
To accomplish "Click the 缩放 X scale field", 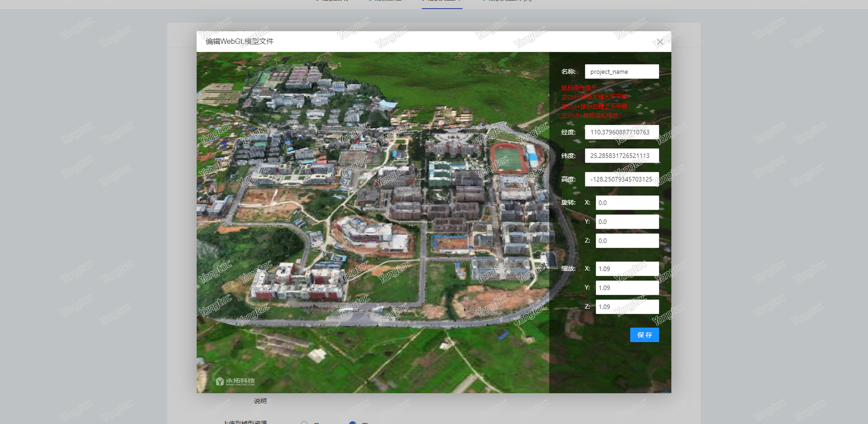I will pyautogui.click(x=627, y=269).
